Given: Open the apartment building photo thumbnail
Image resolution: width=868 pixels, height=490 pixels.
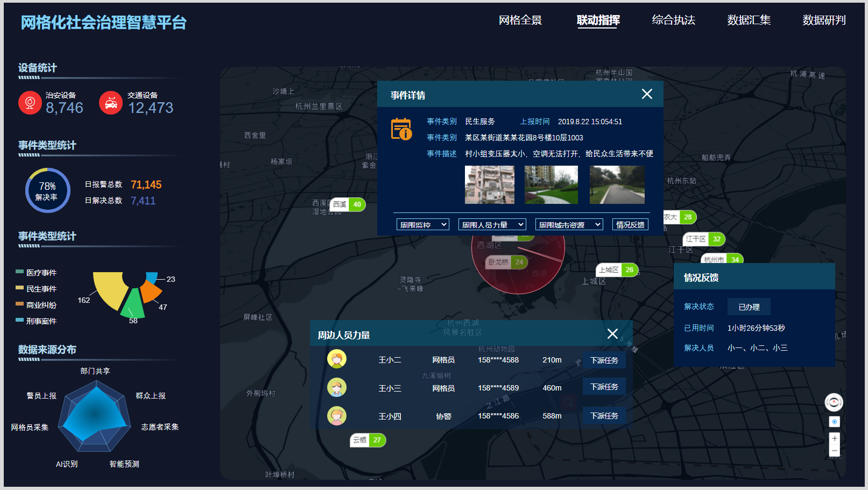Looking at the screenshot, I should pyautogui.click(x=490, y=184).
